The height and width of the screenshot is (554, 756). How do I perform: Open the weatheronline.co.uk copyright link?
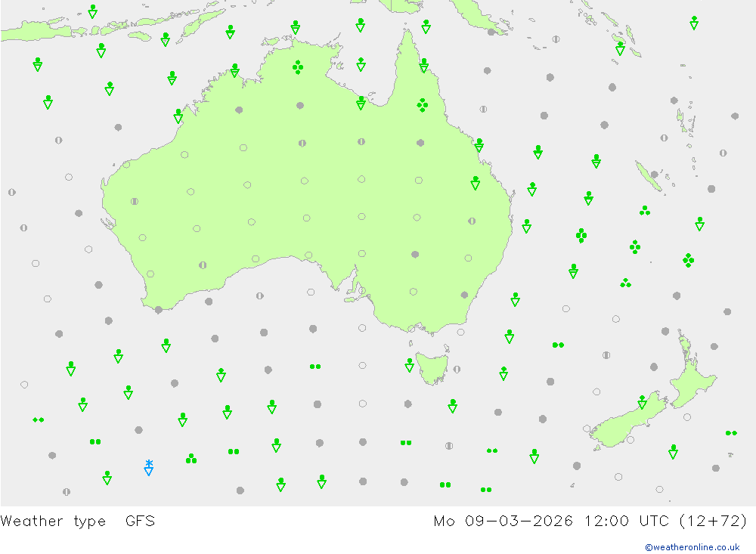[692, 546]
